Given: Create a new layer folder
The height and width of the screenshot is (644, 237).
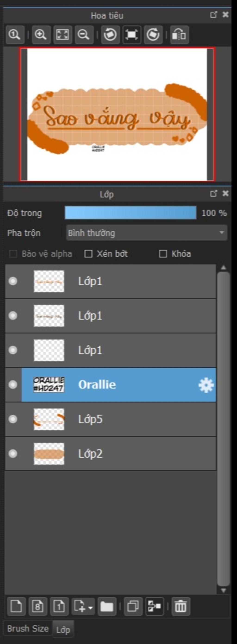Looking at the screenshot, I should click(107, 606).
